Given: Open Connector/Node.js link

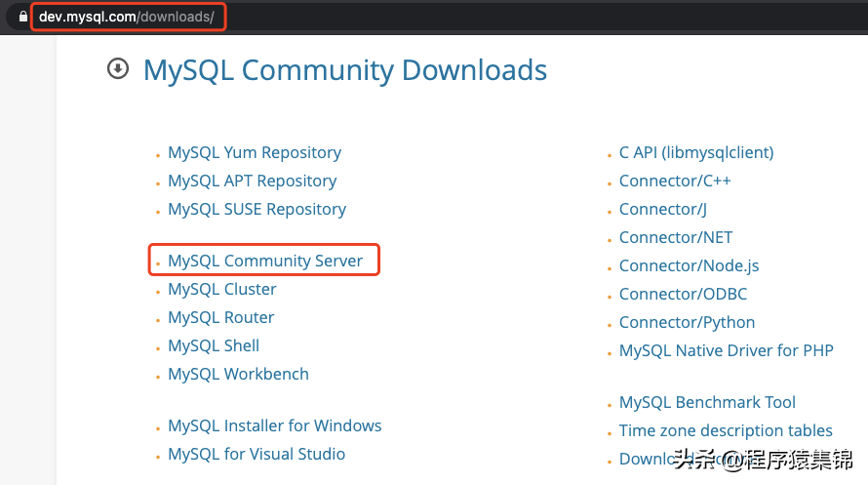Looking at the screenshot, I should pyautogui.click(x=689, y=265).
